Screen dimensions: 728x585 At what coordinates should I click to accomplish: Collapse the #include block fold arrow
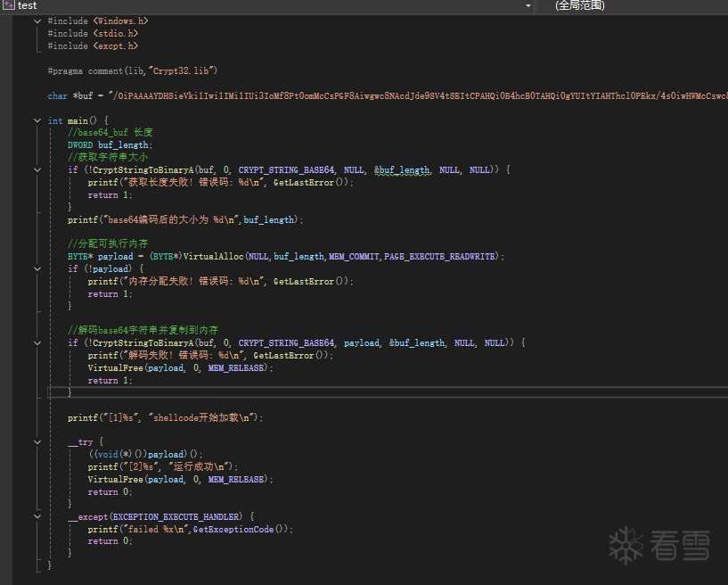click(x=37, y=21)
